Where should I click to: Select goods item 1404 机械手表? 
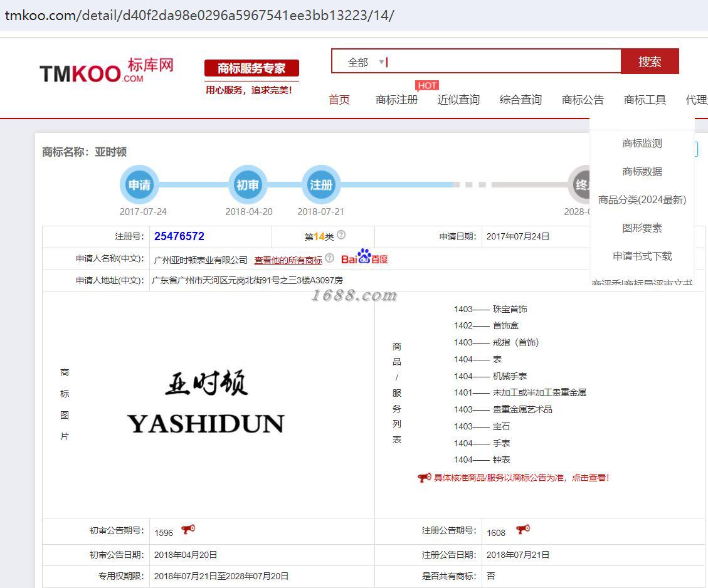tap(490, 376)
